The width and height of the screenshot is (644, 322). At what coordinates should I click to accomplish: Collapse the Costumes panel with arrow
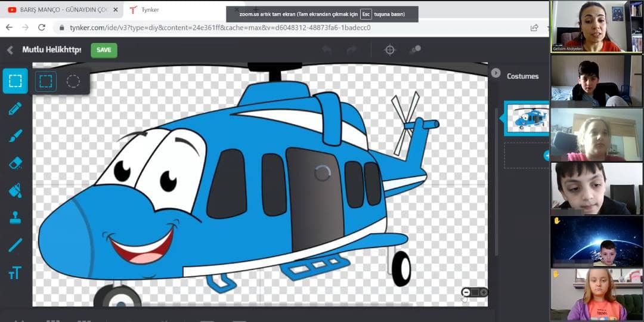pyautogui.click(x=496, y=73)
